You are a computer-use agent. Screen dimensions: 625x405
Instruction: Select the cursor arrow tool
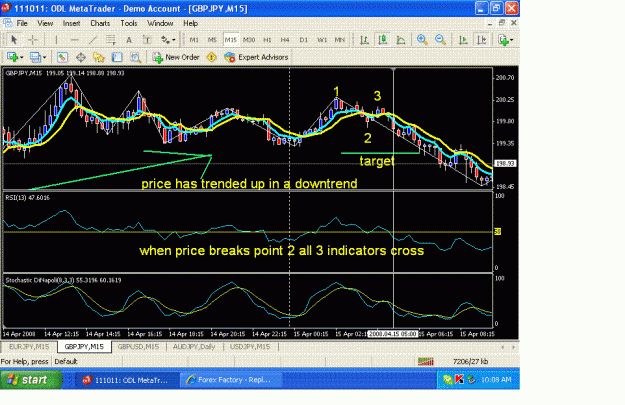click(14, 40)
